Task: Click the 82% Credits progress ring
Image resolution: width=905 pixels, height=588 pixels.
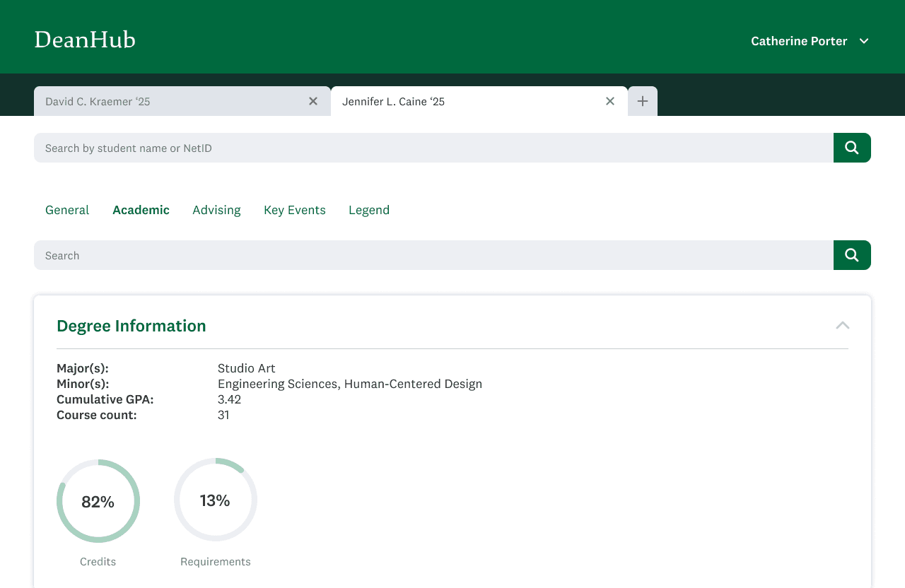Action: click(x=98, y=501)
